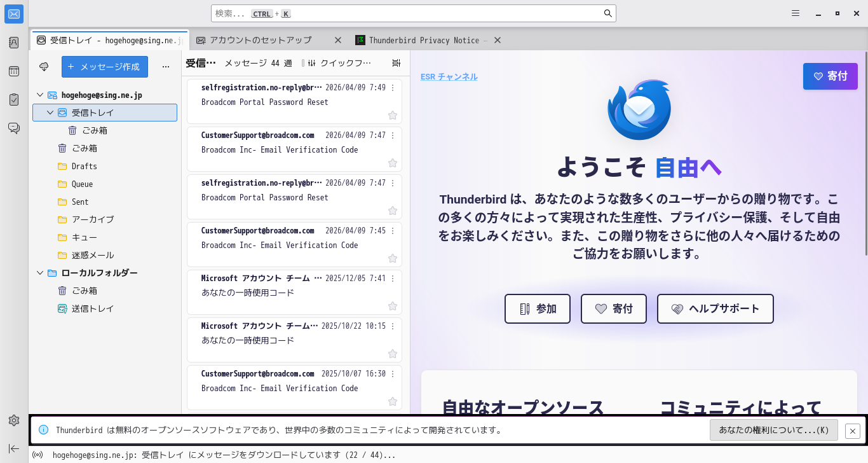Click the Thunderbird logo on the welcome page
This screenshot has width=868, height=463.
(x=638, y=109)
